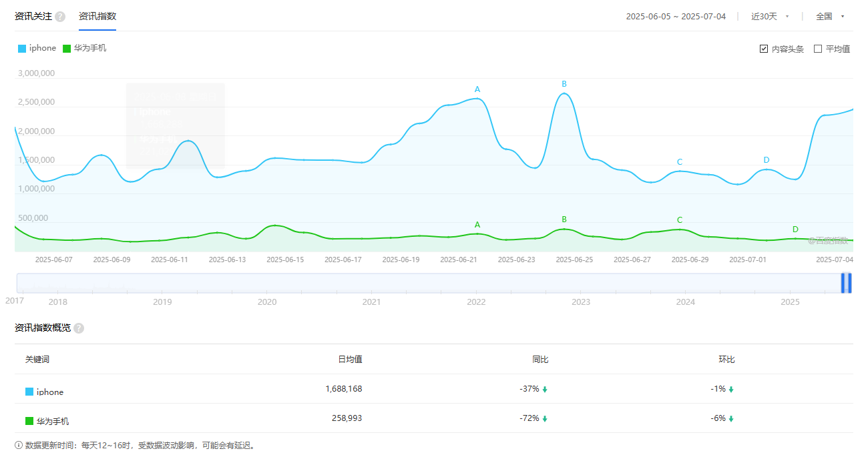
Task: Toggle iphone series in chart legend
Action: pyautogui.click(x=37, y=48)
